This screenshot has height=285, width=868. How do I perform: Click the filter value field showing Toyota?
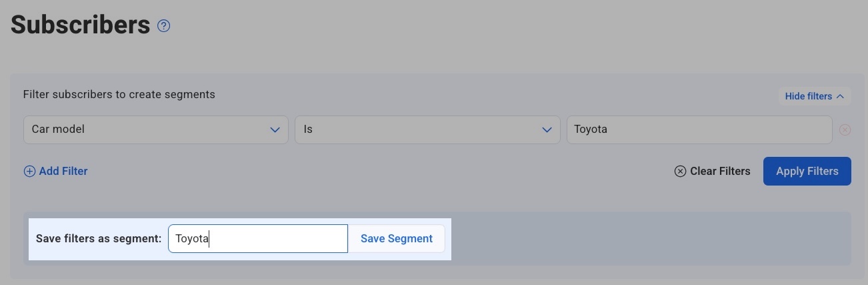[x=699, y=130]
